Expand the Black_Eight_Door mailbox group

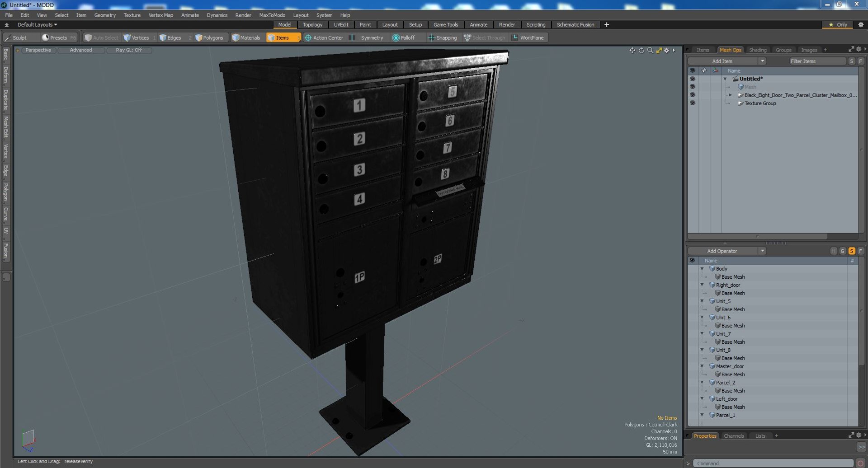click(730, 95)
